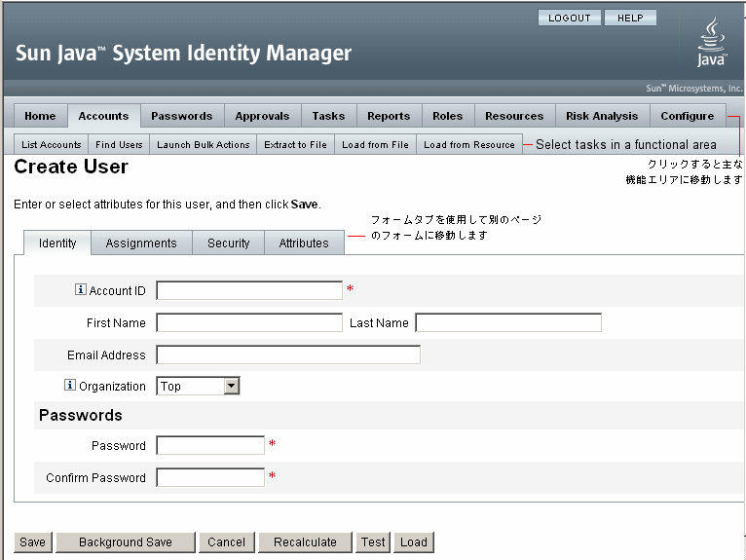Screen dimensions: 746x560
Task: Click the Background Save button
Action: coord(126,541)
